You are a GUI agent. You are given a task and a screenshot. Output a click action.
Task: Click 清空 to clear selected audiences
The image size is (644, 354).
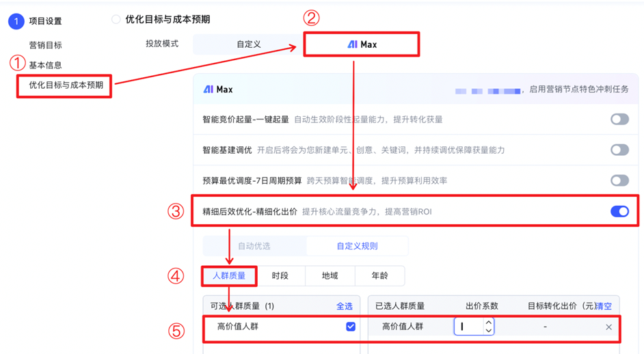tap(604, 306)
